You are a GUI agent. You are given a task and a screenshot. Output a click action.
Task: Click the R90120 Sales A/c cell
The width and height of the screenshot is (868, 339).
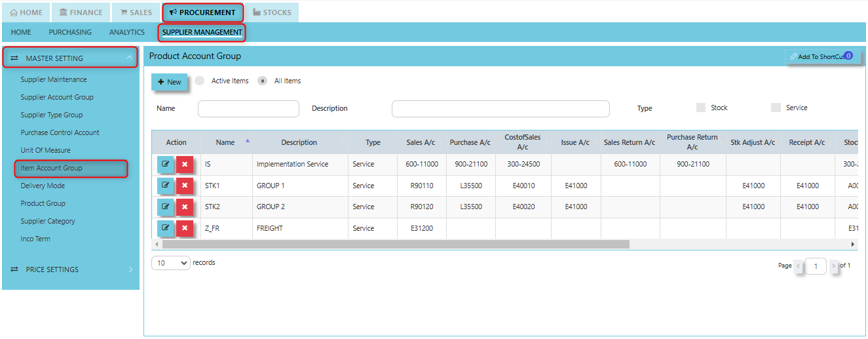(x=422, y=207)
